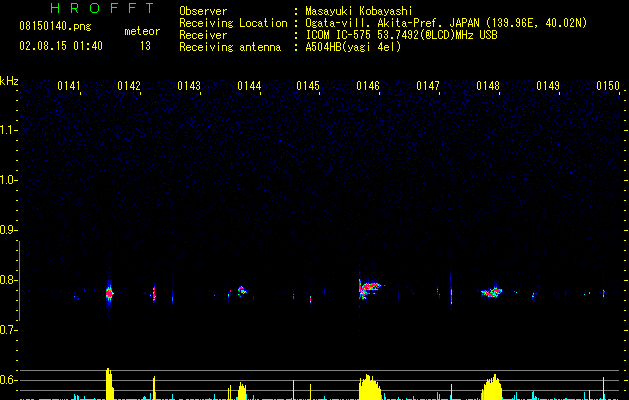Click the 0145 time marker
629x400 pixels.
(x=308, y=86)
